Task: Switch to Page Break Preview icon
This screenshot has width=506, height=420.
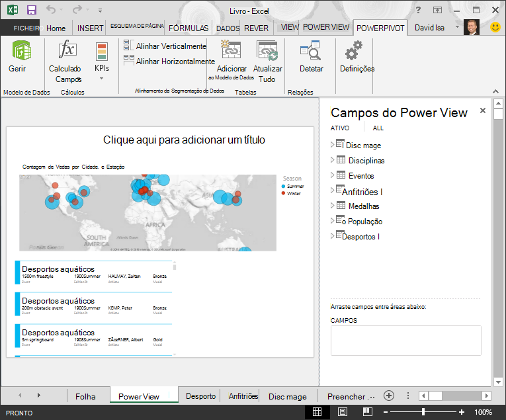Action: pos(368,412)
